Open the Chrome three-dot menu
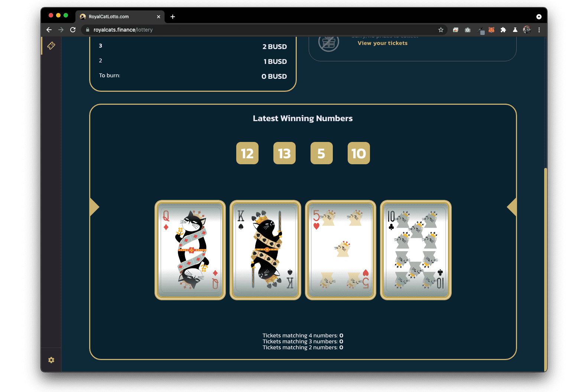This screenshot has width=588, height=392. 539,30
